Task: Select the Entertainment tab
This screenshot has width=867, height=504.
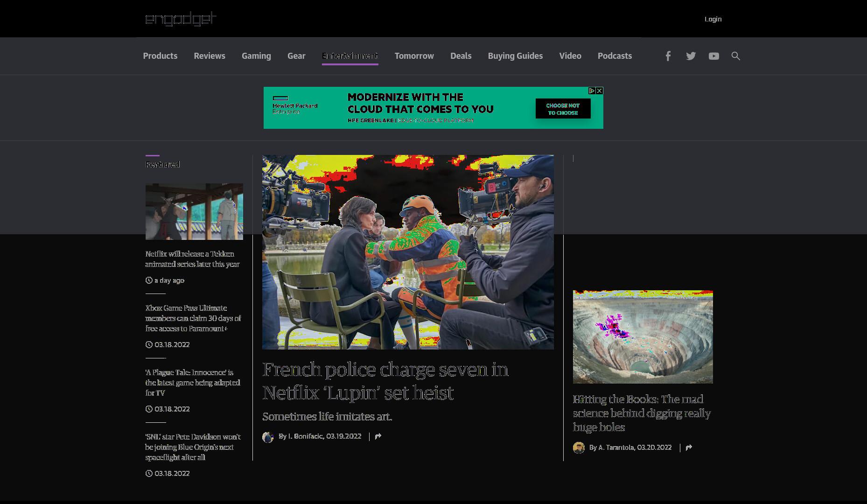Action: pos(350,56)
